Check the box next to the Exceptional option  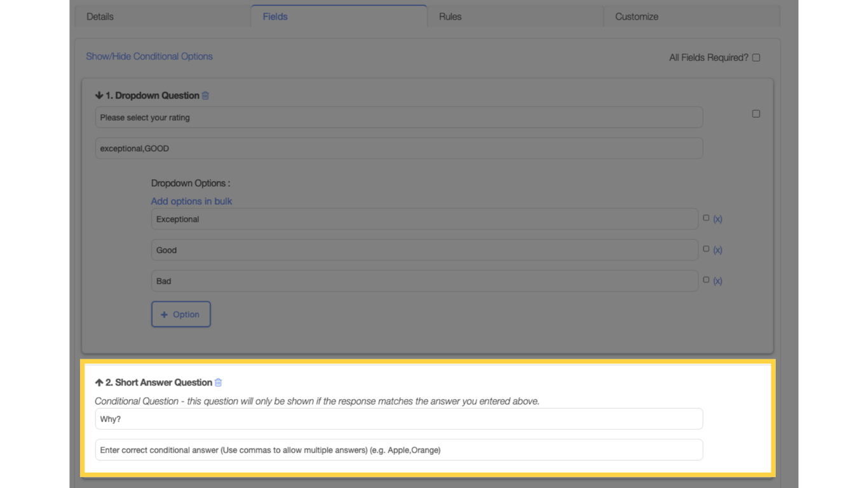pyautogui.click(x=706, y=217)
